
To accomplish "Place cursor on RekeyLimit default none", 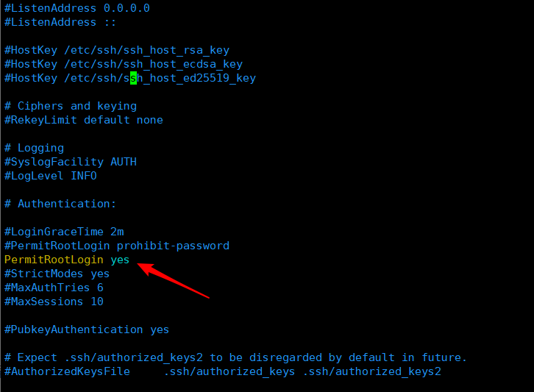I will click(x=83, y=120).
